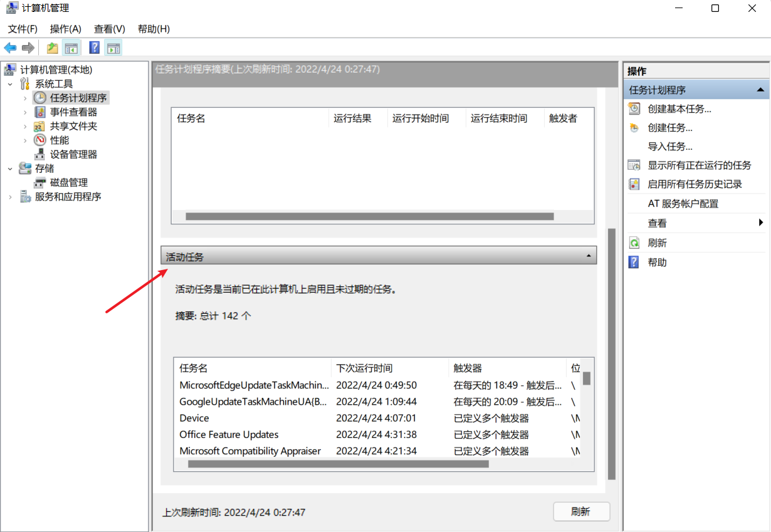The width and height of the screenshot is (771, 532).
Task: Click the active tasks list vertical scrollbar
Action: click(x=587, y=378)
